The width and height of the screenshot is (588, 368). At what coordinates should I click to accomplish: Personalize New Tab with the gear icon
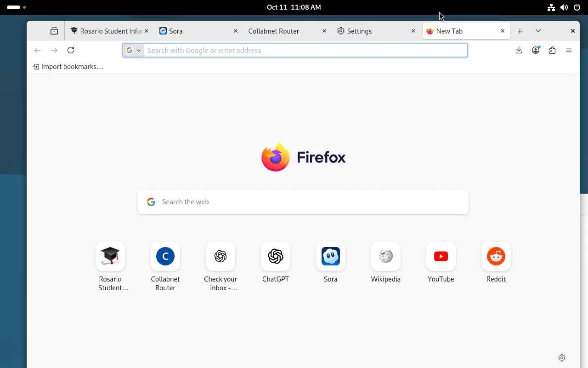coord(561,357)
